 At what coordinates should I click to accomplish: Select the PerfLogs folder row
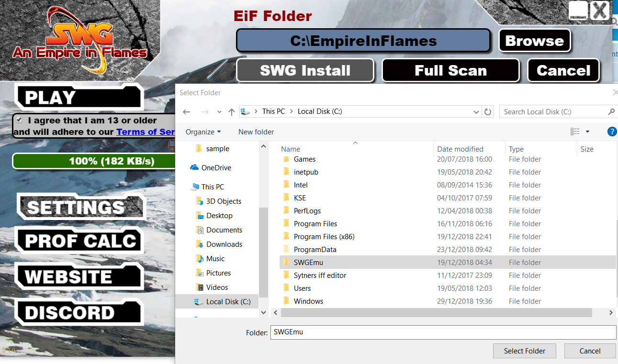click(448, 211)
